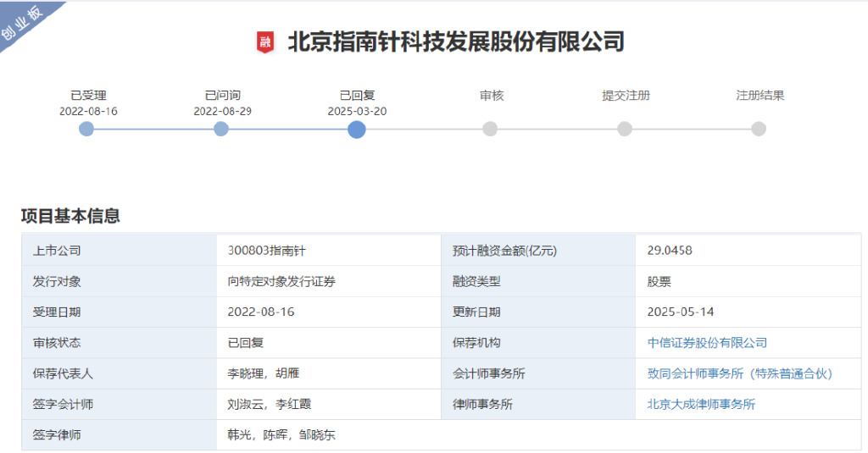Click the company title 北京指南针科技发展股份有限公司
868x453 pixels.
tap(456, 42)
